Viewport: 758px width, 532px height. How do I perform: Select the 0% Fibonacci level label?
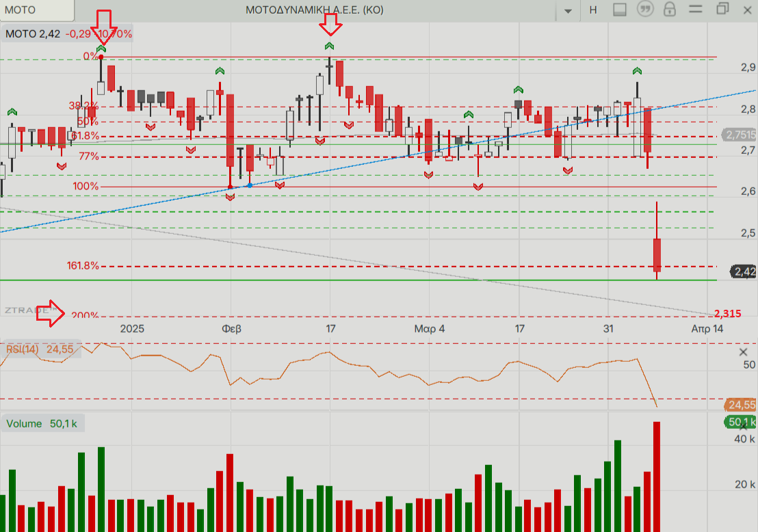click(x=90, y=57)
